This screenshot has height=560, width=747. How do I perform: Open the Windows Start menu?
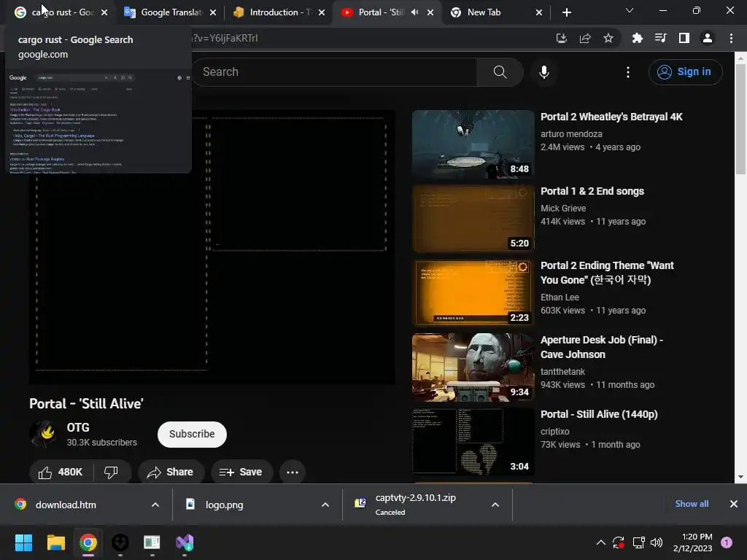23,542
